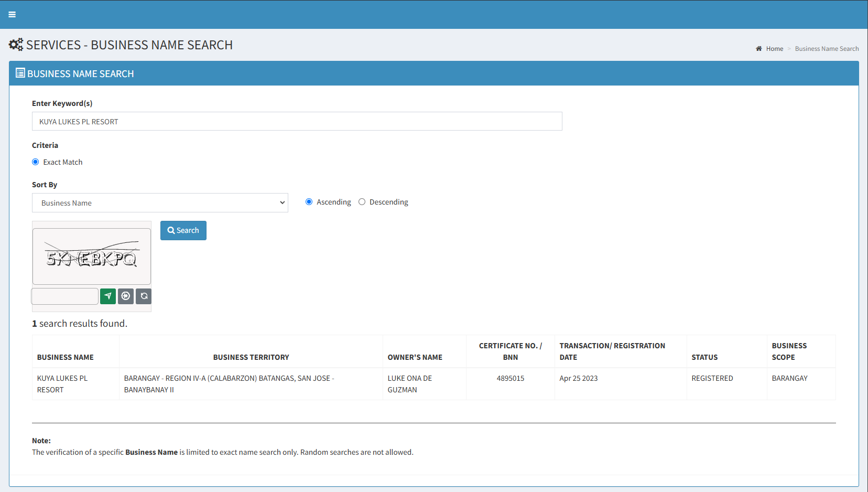Switch sort order to Descending
This screenshot has height=492, width=868.
(362, 202)
